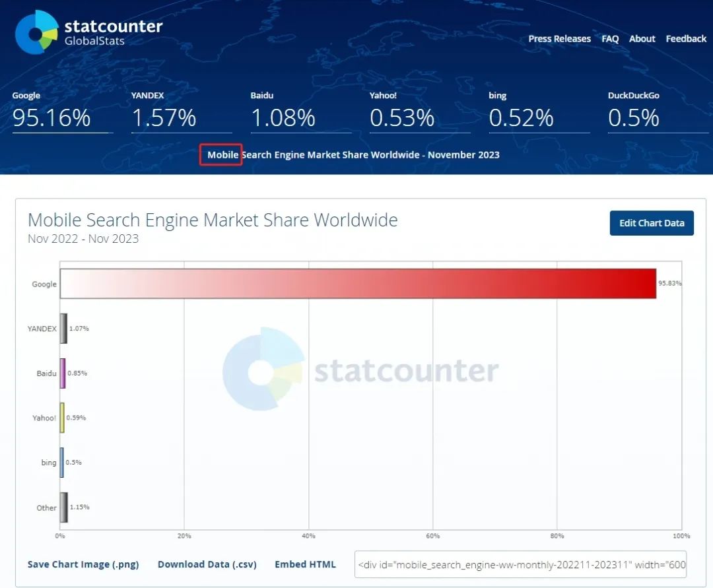Click the red Google bar in chart
Image resolution: width=713 pixels, height=588 pixels.
coord(358,284)
